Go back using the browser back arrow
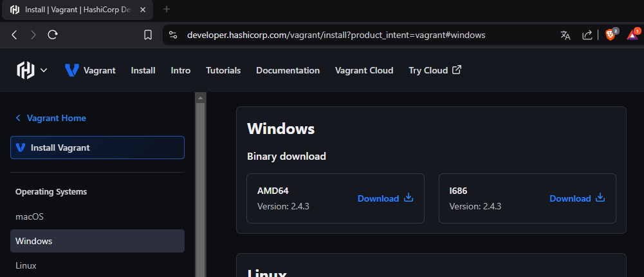The height and width of the screenshot is (277, 644). pos(14,35)
